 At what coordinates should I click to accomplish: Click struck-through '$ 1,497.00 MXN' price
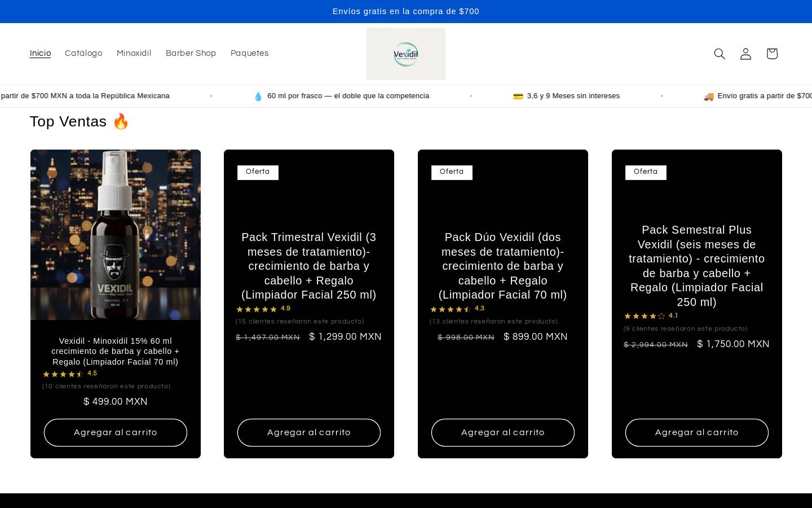[268, 338]
